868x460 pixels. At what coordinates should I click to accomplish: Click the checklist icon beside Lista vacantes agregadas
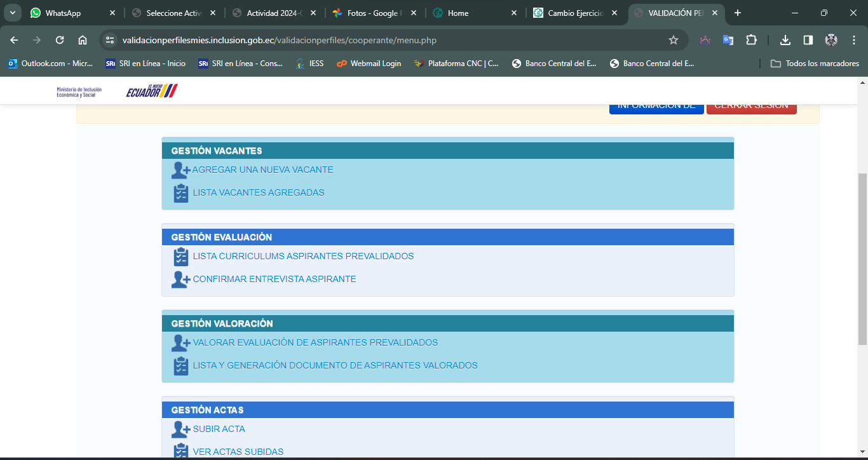[x=181, y=193]
